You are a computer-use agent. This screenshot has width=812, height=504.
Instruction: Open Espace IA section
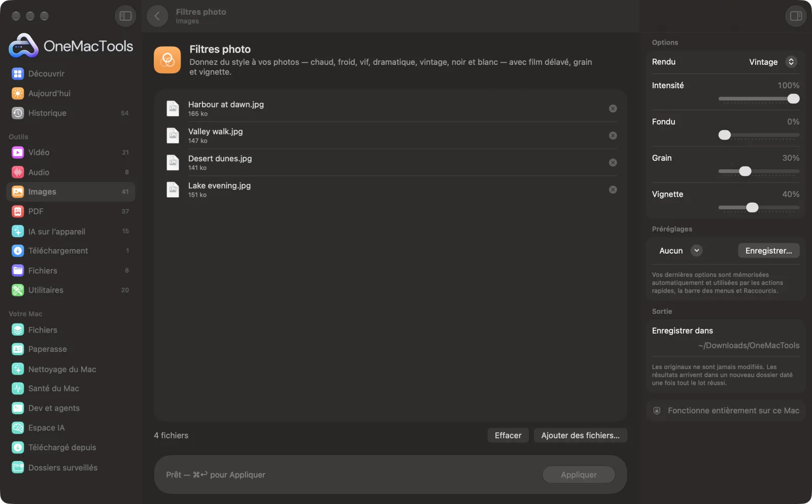[x=71, y=428]
